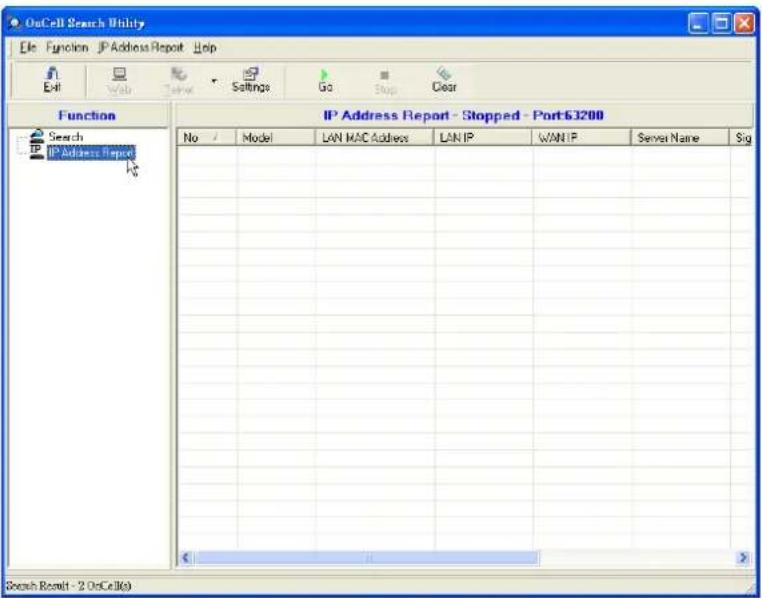
Task: Sort by LAN MAC Address column header
Action: (374, 137)
